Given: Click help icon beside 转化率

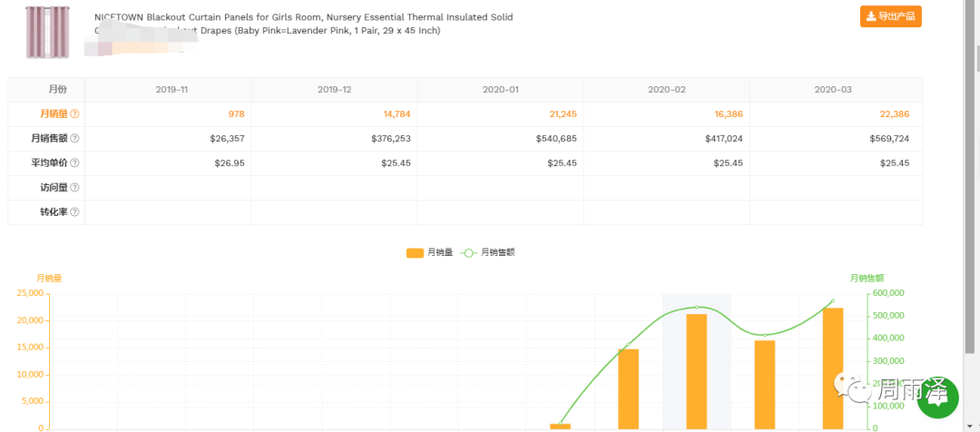Looking at the screenshot, I should (x=74, y=212).
